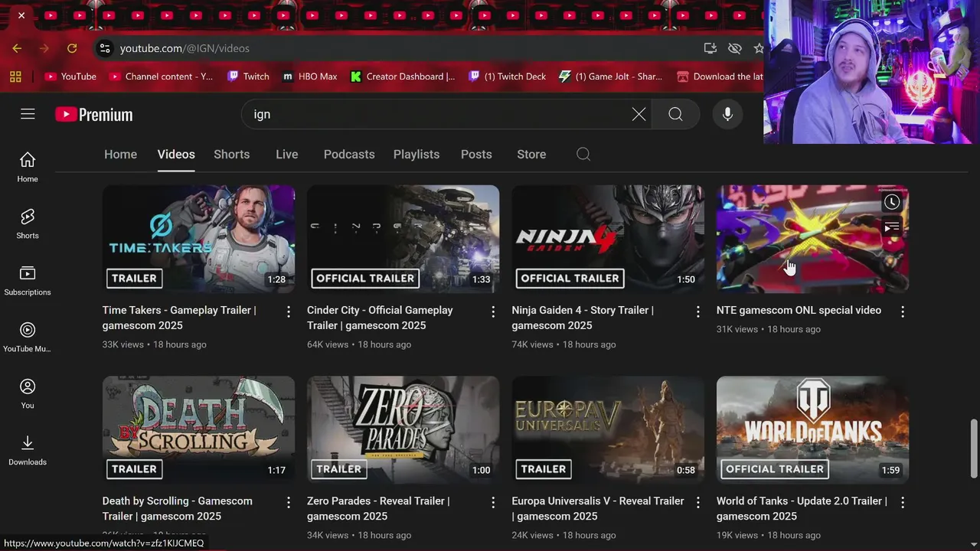
Task: Open World of Tanks Update 2.0 Trailer title
Action: 802,508
